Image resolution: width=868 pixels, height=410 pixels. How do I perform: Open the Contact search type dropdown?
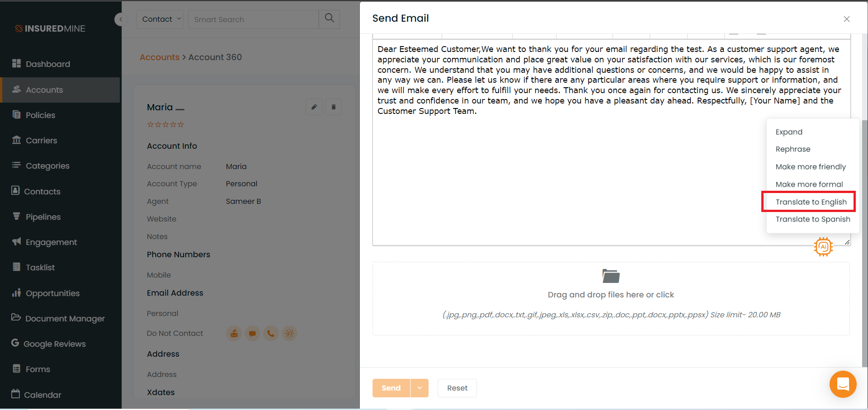coord(160,19)
